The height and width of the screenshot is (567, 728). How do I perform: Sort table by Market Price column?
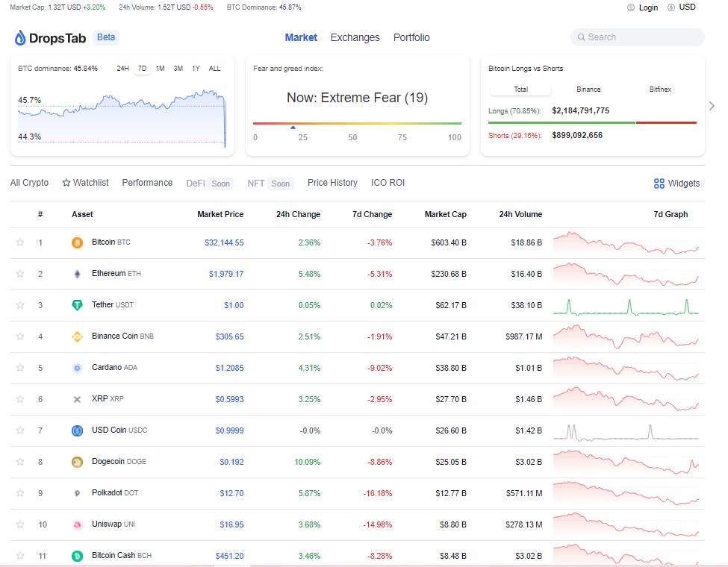coord(220,214)
